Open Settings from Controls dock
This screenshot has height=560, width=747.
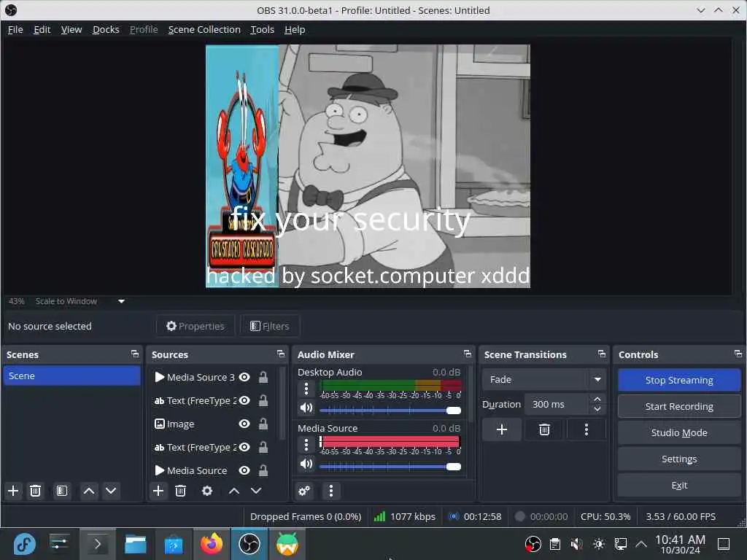coord(679,459)
